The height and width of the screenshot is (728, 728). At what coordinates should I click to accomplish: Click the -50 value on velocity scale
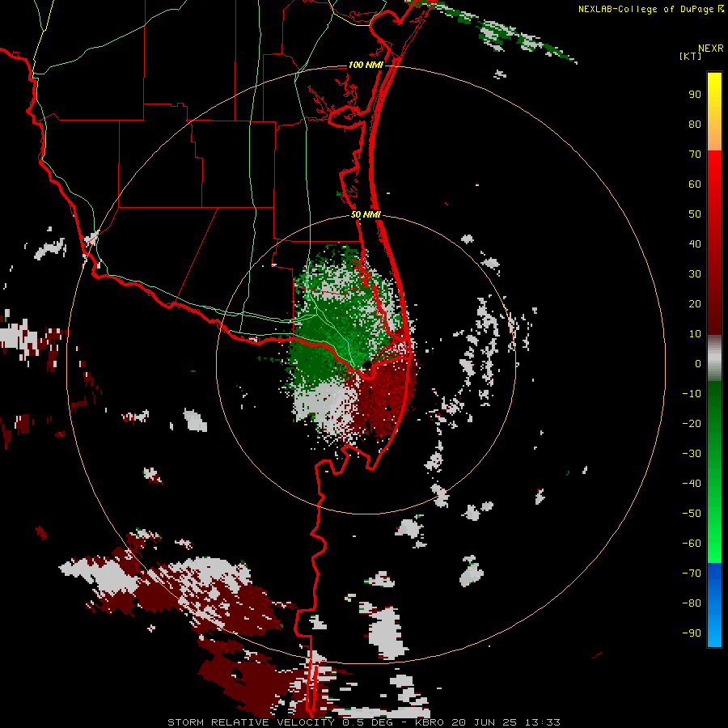692,514
